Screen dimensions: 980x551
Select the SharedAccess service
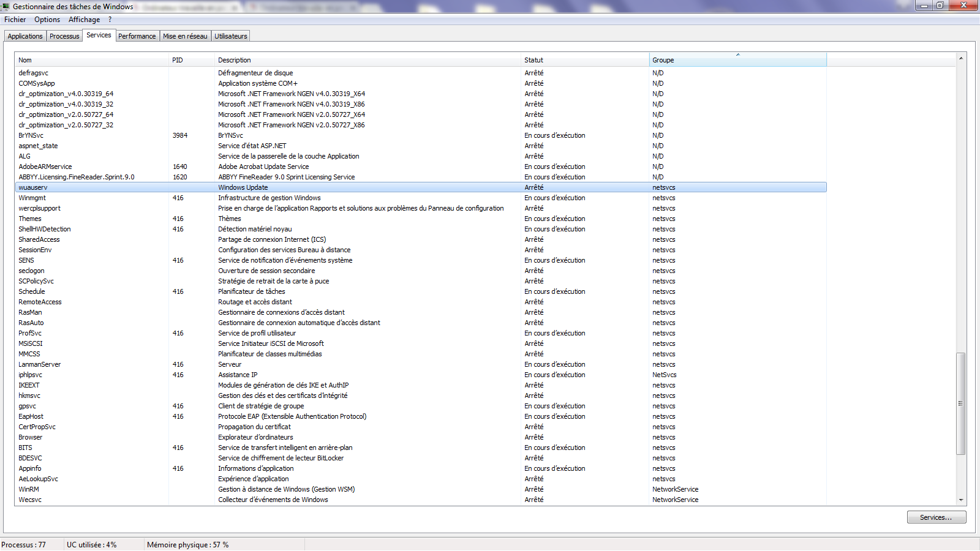[421, 239]
